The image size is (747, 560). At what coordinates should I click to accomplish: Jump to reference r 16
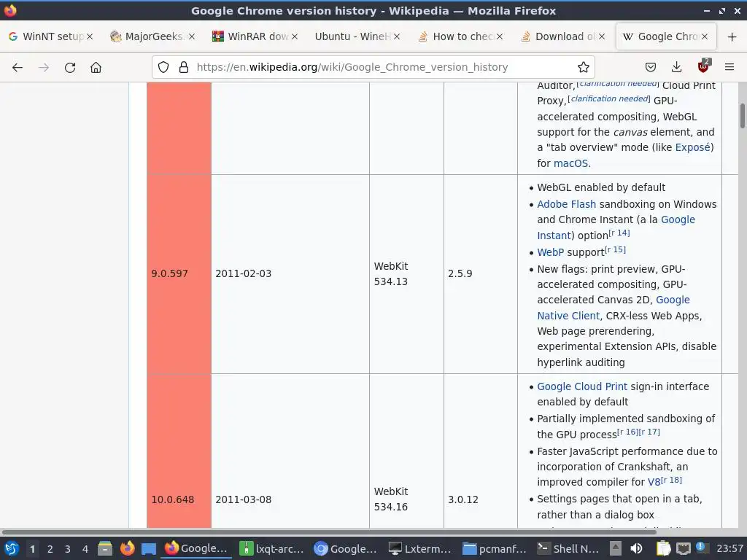pyautogui.click(x=627, y=432)
